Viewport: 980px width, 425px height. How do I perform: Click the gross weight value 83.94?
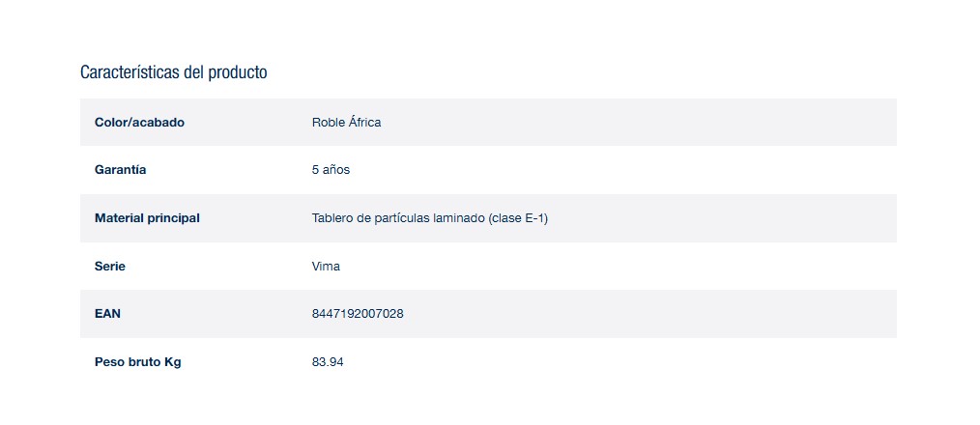pos(328,362)
